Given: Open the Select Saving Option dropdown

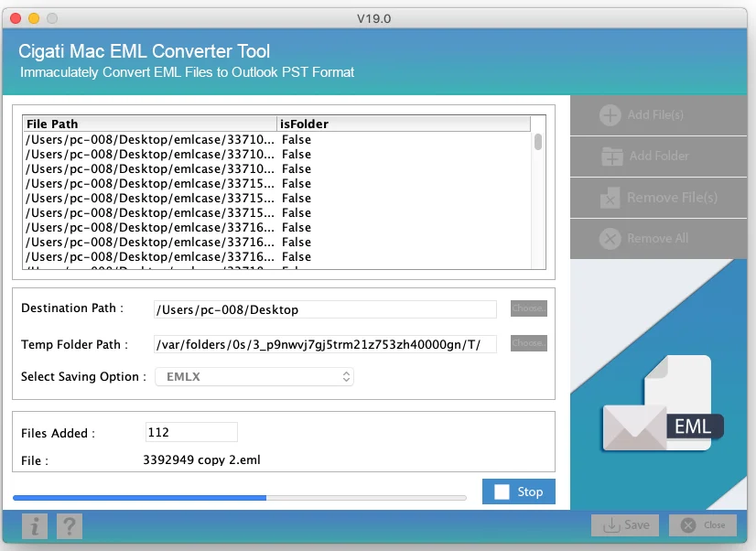Looking at the screenshot, I should [254, 377].
